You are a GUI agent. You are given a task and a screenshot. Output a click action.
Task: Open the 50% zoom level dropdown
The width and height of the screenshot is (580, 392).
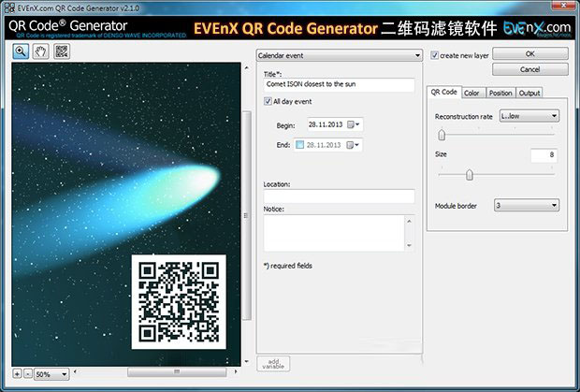pyautogui.click(x=51, y=374)
